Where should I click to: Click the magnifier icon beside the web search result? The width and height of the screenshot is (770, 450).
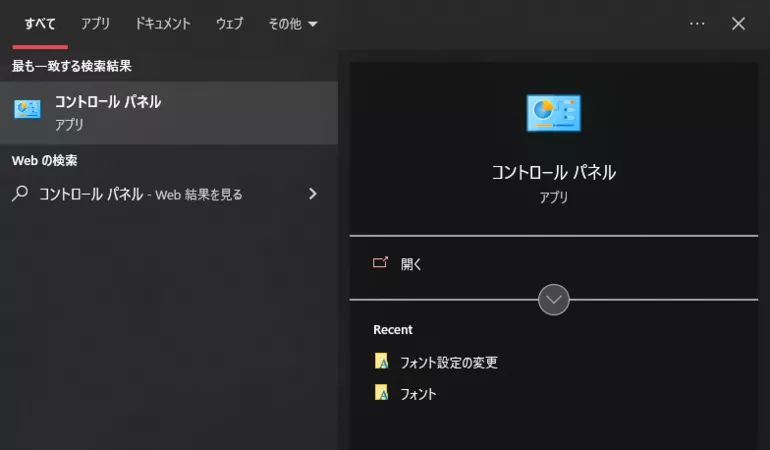[x=20, y=194]
